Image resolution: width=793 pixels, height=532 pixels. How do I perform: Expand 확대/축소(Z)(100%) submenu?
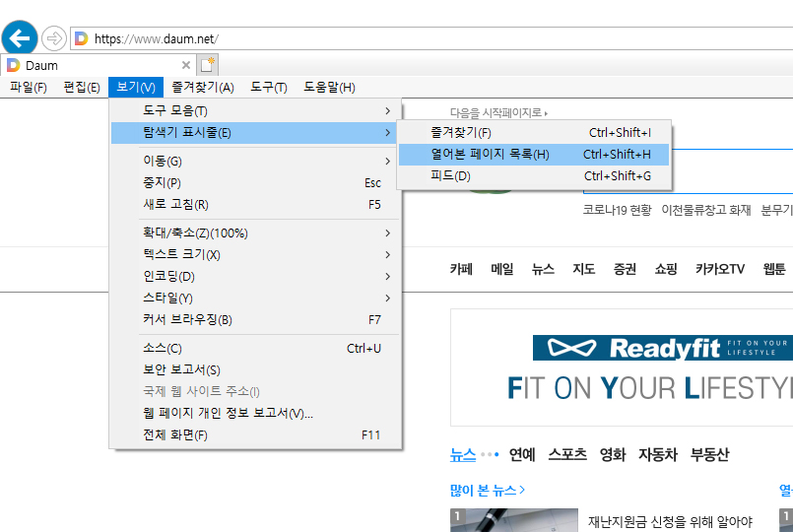pyautogui.click(x=255, y=233)
